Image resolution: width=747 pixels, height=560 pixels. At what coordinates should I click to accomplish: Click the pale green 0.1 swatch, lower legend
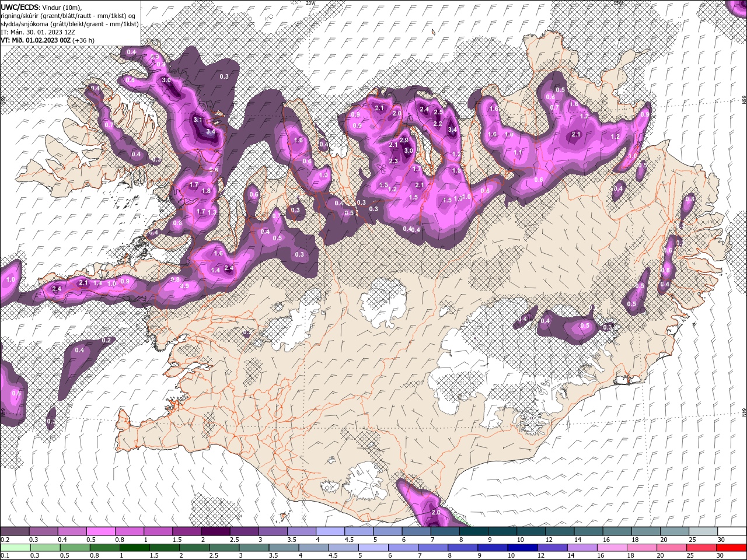tap(15, 548)
